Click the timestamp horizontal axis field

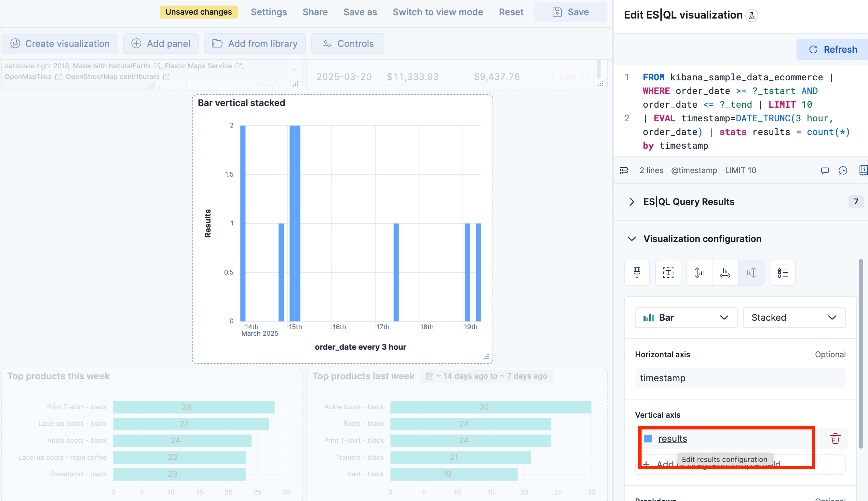(740, 378)
